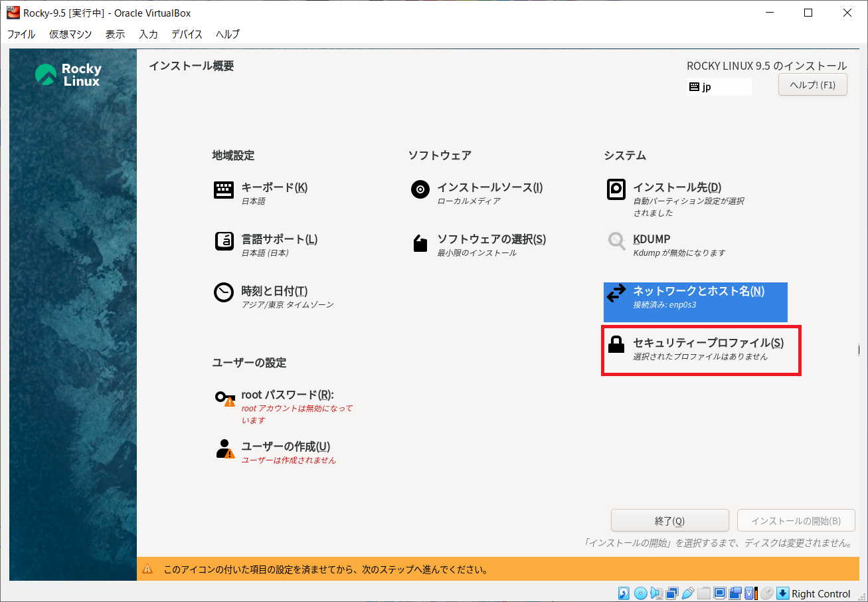Image resolution: width=868 pixels, height=602 pixels.
Task: Click the package icon for ソフトウェアの選択
Action: 420,243
